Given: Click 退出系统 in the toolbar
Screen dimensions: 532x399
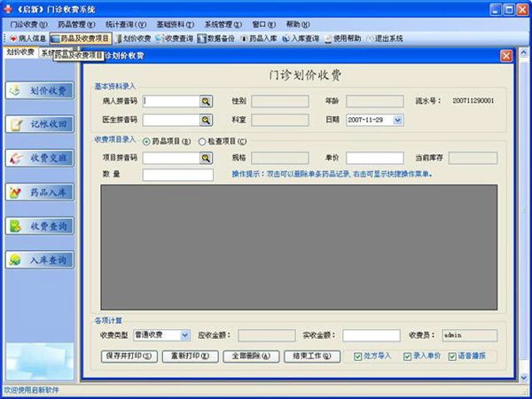Looking at the screenshot, I should 385,38.
